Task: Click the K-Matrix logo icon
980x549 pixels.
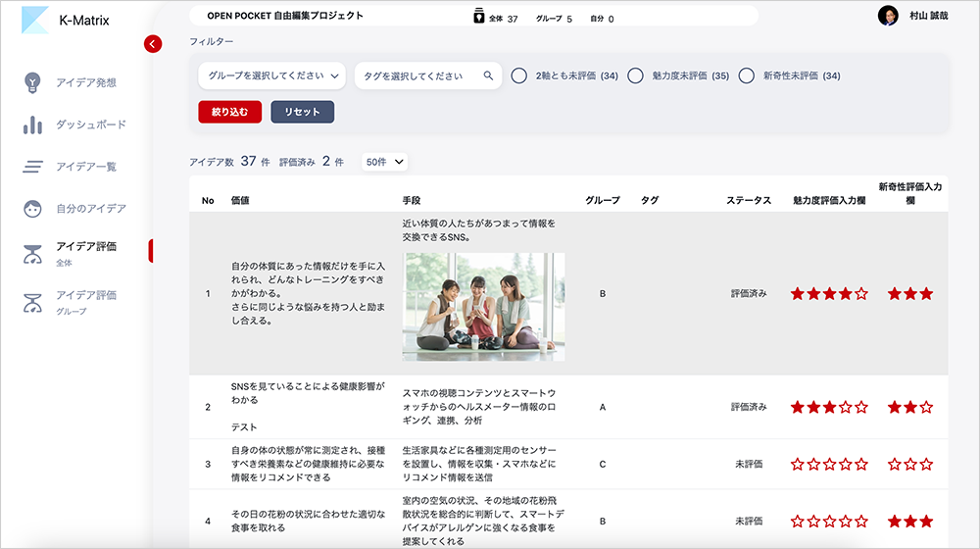Action: point(35,20)
